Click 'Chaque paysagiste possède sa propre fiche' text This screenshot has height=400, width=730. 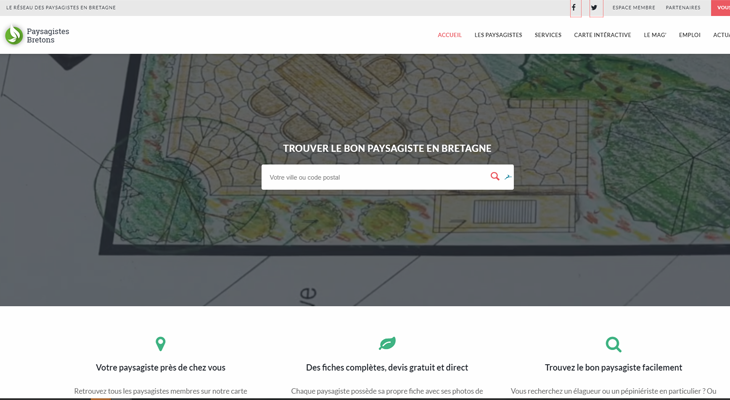(x=387, y=391)
